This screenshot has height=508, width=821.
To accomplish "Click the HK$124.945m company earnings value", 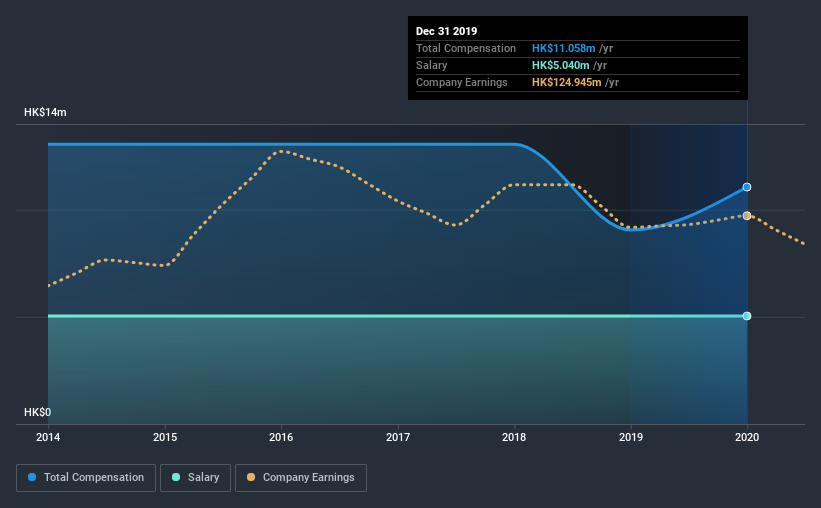I will click(567, 82).
